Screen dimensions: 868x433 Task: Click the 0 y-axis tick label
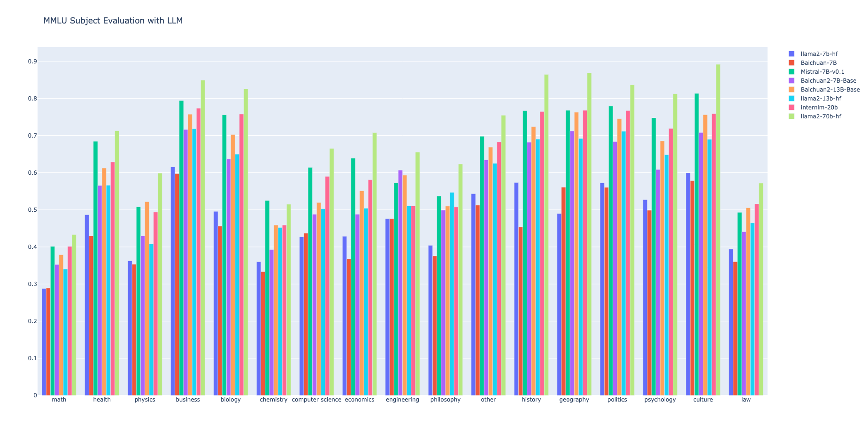click(x=35, y=395)
